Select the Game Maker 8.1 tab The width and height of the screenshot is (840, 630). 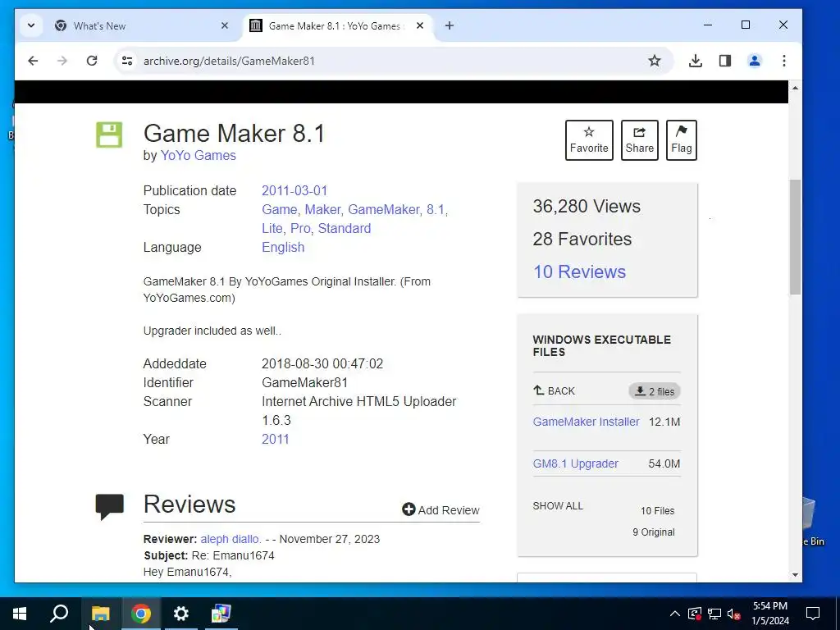(x=337, y=25)
